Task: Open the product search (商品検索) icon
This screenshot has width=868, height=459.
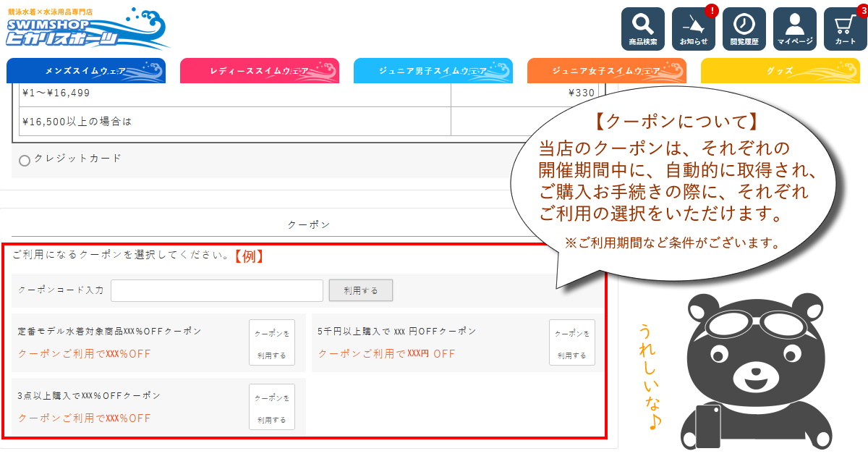Action: [x=642, y=29]
